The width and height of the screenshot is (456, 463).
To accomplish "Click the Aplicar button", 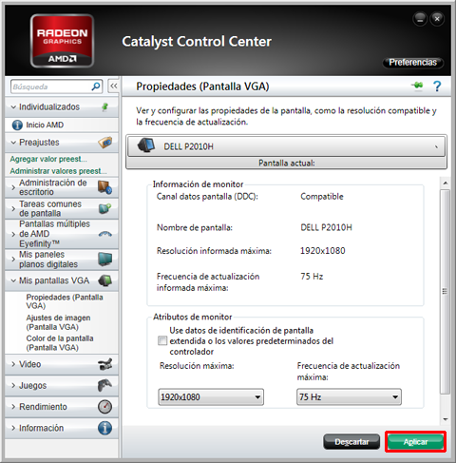I will [416, 442].
